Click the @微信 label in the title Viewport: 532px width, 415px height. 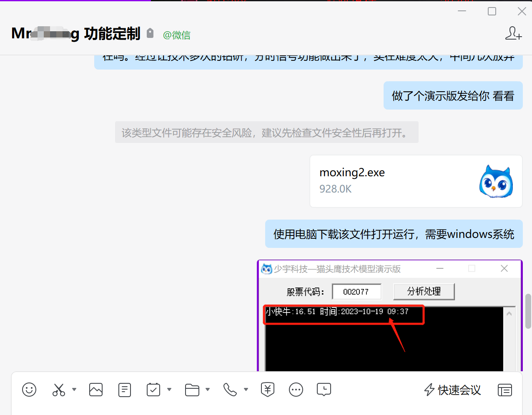point(177,35)
